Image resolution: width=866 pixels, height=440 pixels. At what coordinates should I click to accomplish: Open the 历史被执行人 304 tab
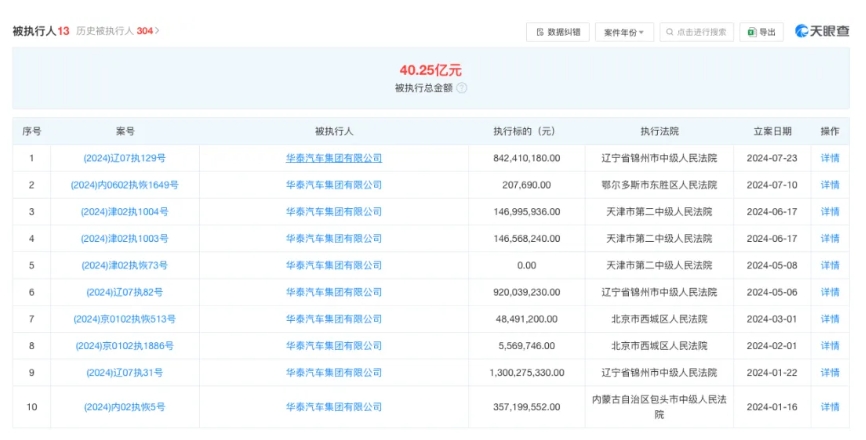coord(114,31)
